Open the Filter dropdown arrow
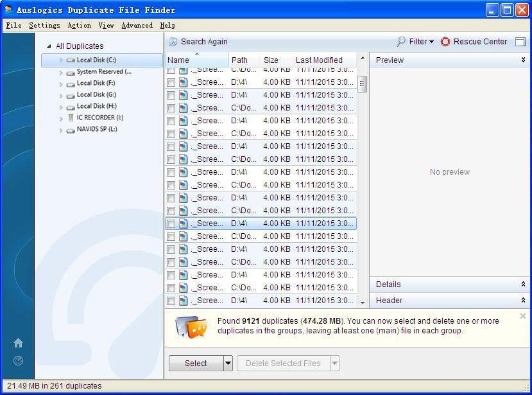This screenshot has height=395, width=532. (x=432, y=42)
